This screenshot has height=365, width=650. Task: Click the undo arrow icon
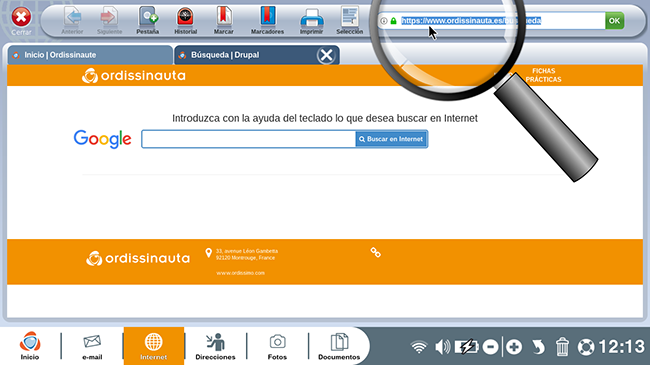(x=538, y=347)
